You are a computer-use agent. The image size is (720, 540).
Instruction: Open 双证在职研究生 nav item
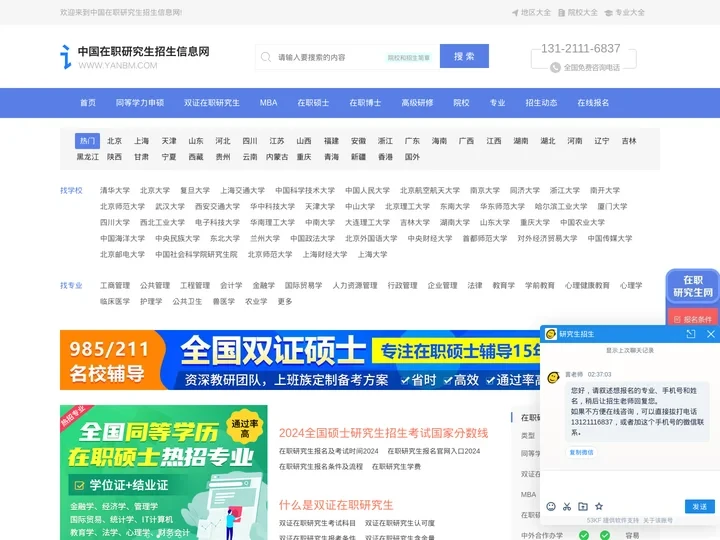[212, 103]
